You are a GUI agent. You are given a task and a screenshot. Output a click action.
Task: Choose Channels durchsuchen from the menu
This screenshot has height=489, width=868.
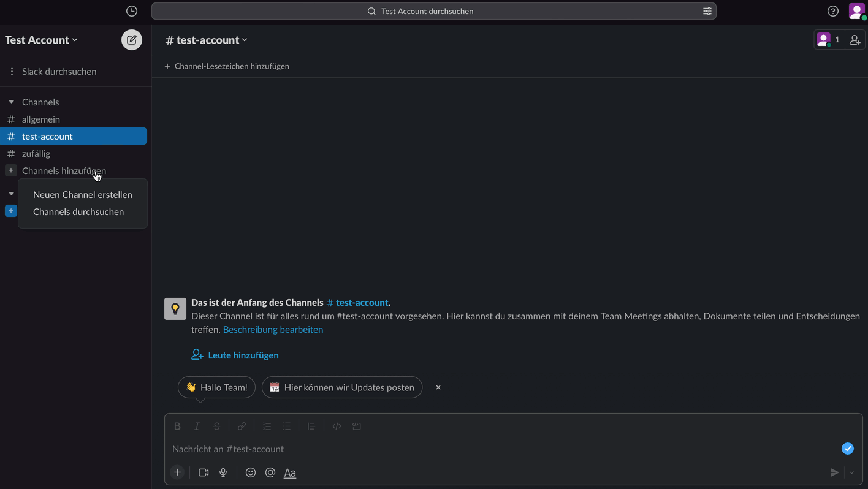78,212
